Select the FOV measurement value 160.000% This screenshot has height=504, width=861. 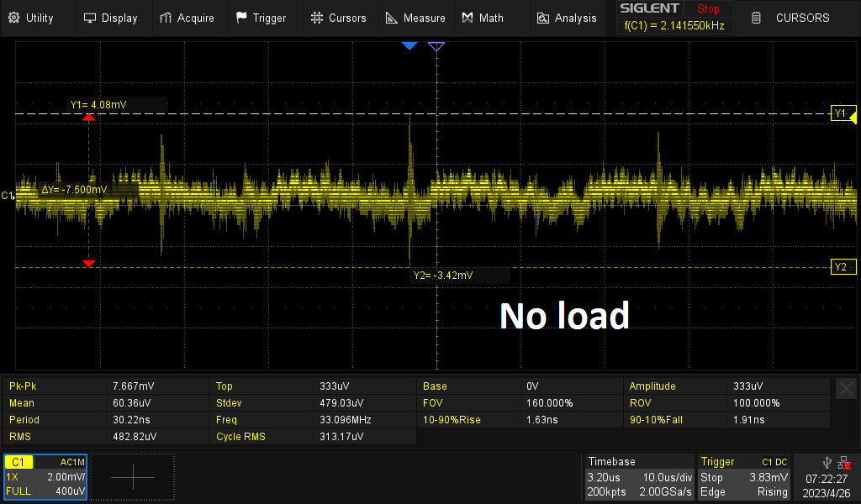click(x=549, y=403)
